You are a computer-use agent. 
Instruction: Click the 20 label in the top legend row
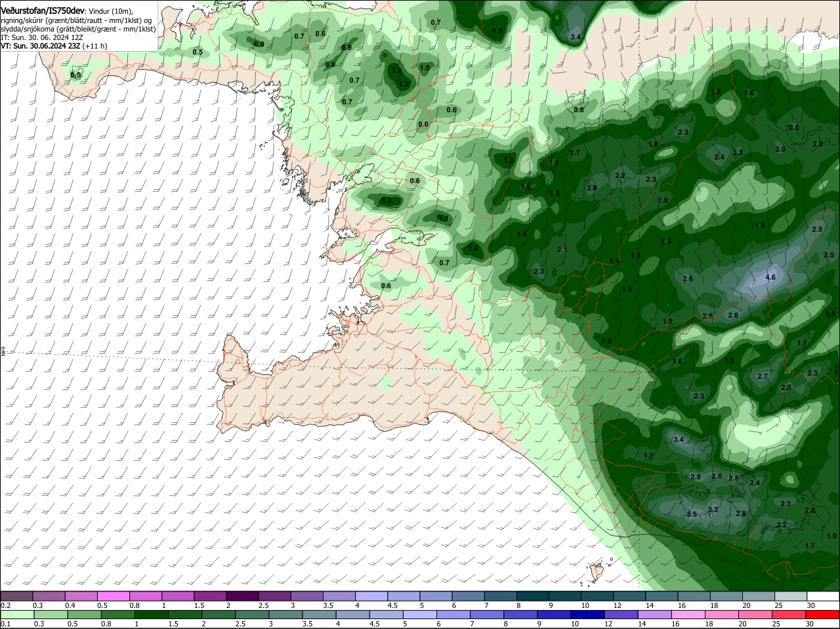click(x=747, y=605)
